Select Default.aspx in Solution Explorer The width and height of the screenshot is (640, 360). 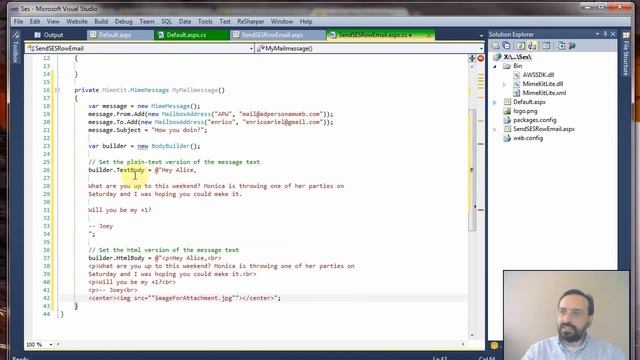click(529, 102)
